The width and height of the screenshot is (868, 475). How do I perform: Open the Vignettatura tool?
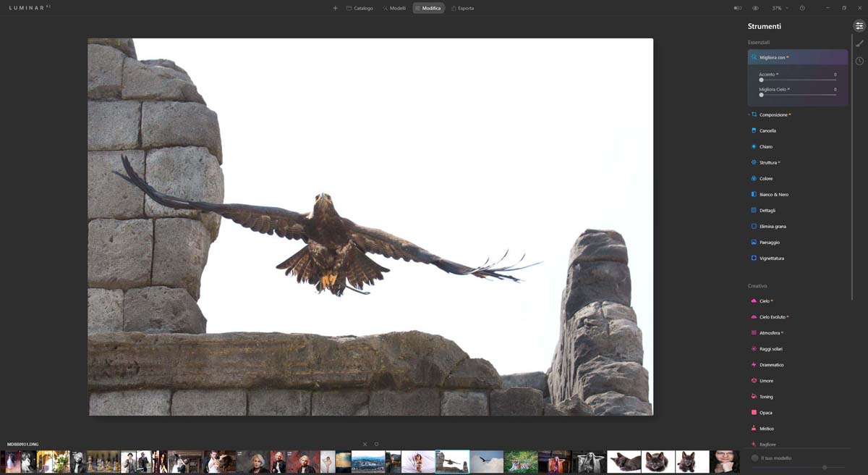coord(771,258)
